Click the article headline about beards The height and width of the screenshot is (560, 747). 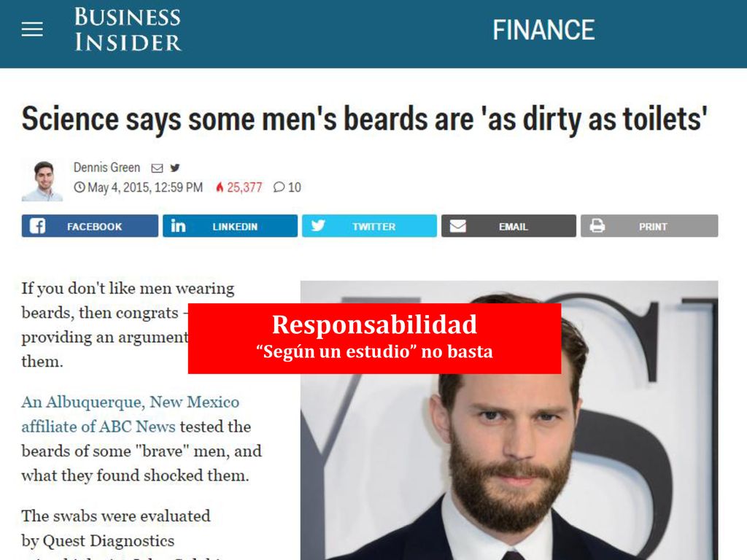tap(365, 119)
